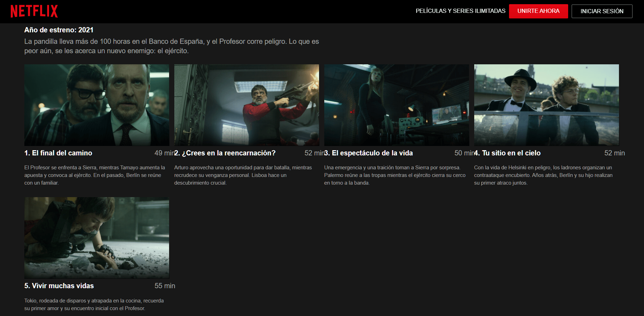Select title '5. Vivir muchas vidas'

point(59,286)
